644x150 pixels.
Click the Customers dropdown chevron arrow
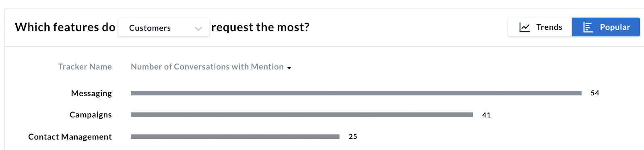pos(198,29)
